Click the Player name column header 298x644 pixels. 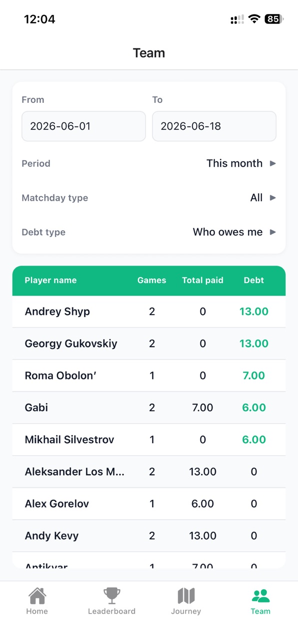click(50, 281)
